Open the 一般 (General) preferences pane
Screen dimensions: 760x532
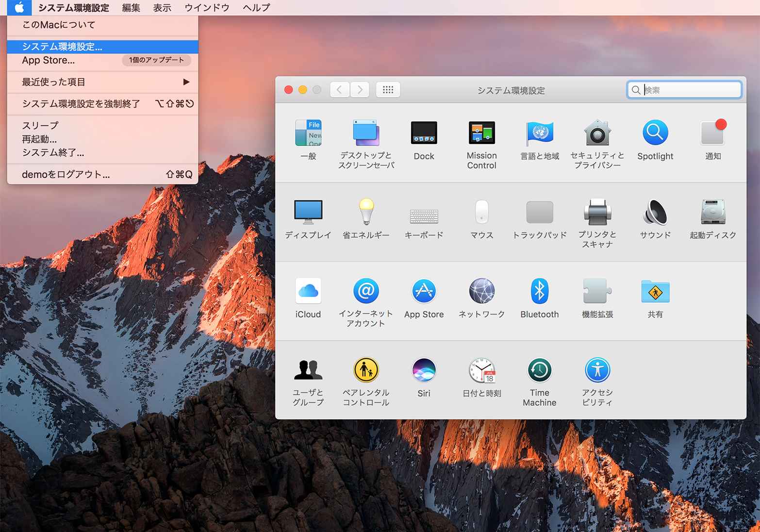(x=308, y=133)
